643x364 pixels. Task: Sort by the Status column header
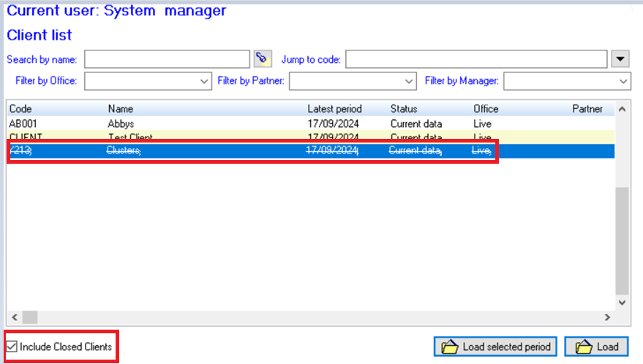coord(404,109)
